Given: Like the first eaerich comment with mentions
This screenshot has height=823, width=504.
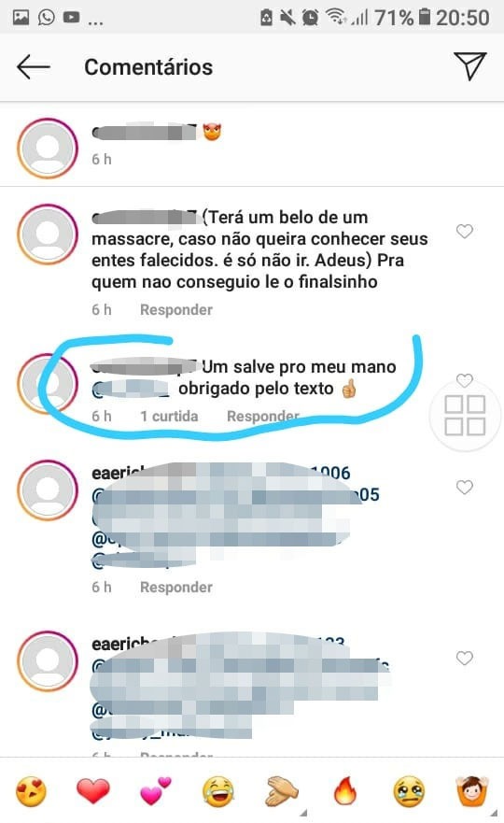Looking at the screenshot, I should pos(465,487).
